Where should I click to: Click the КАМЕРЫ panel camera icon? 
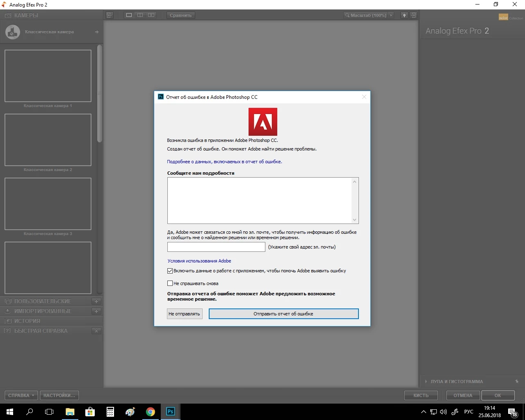point(8,15)
